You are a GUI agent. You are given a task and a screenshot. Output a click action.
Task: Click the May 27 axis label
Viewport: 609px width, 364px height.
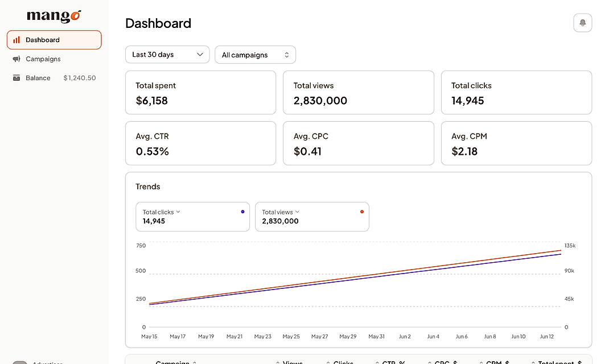pos(320,337)
